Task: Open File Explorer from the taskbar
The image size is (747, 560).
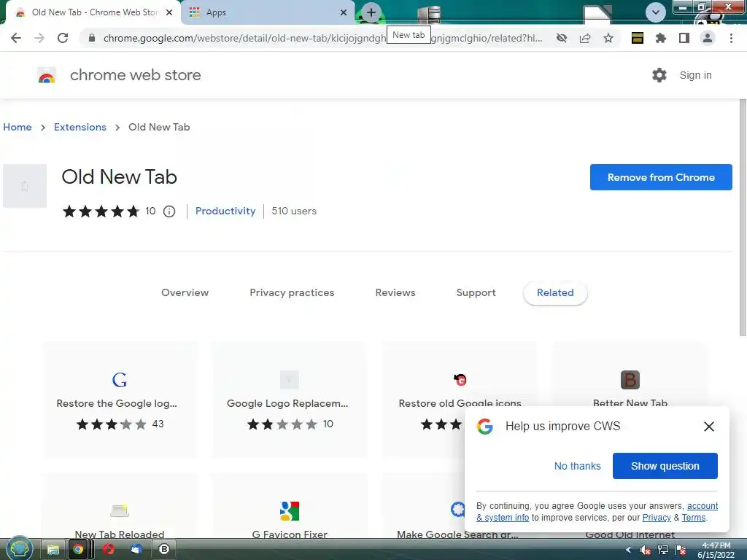Action: click(53, 550)
